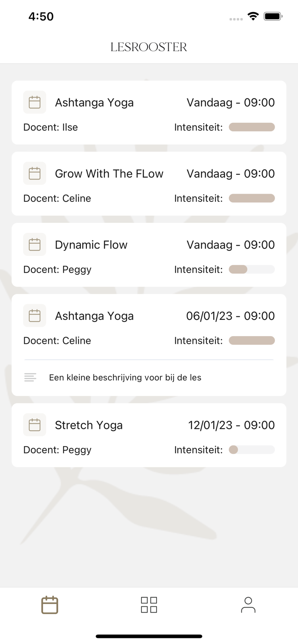Click the Vandaag - 09:00 time of Ashtanga Yoga
Image resolution: width=298 pixels, height=644 pixels.
point(230,102)
